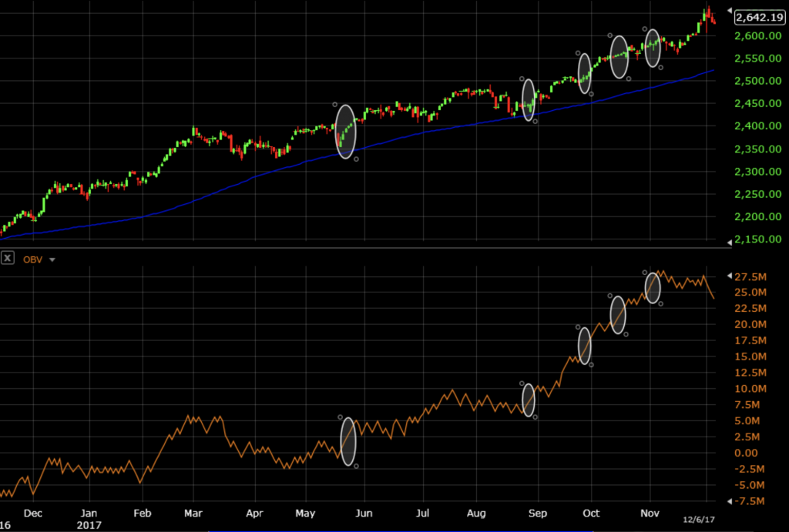Viewport: 789px width, 532px height.
Task: Close the OBV indicator panel
Action: pos(8,259)
